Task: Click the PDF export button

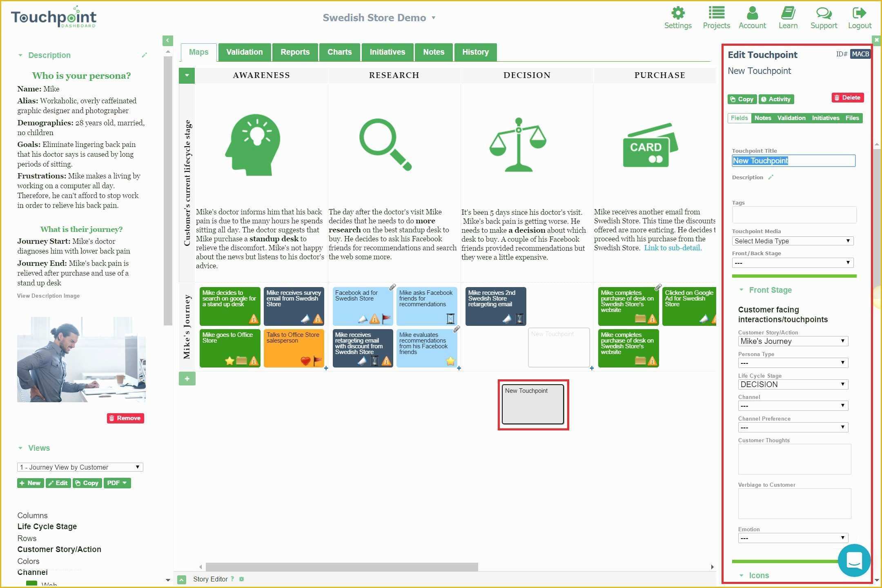Action: [118, 483]
